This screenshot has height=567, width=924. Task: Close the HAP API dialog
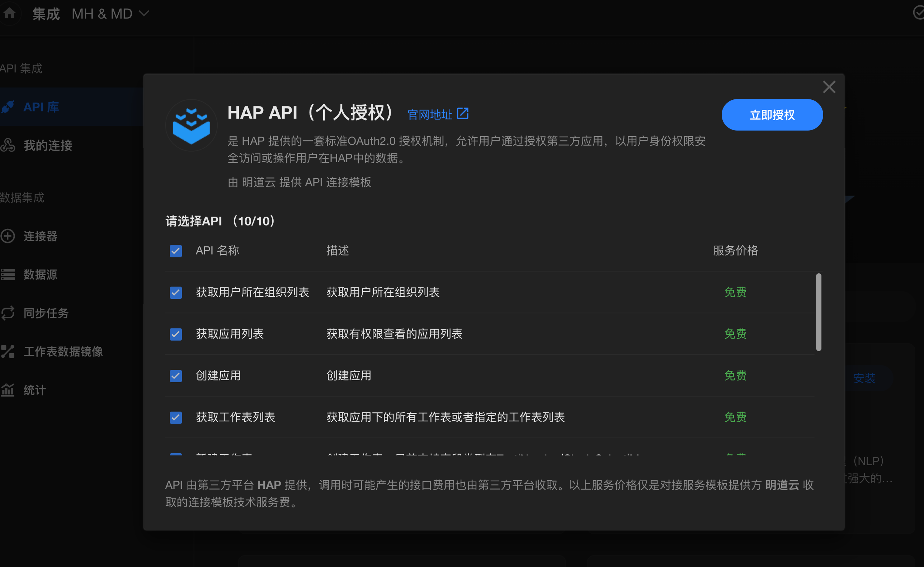[829, 87]
